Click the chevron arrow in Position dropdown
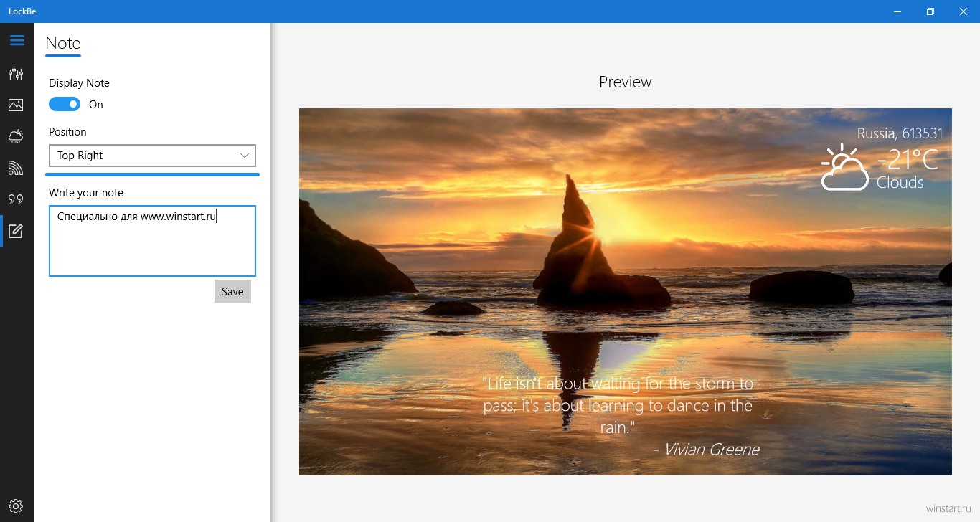Image resolution: width=980 pixels, height=522 pixels. pyautogui.click(x=244, y=156)
